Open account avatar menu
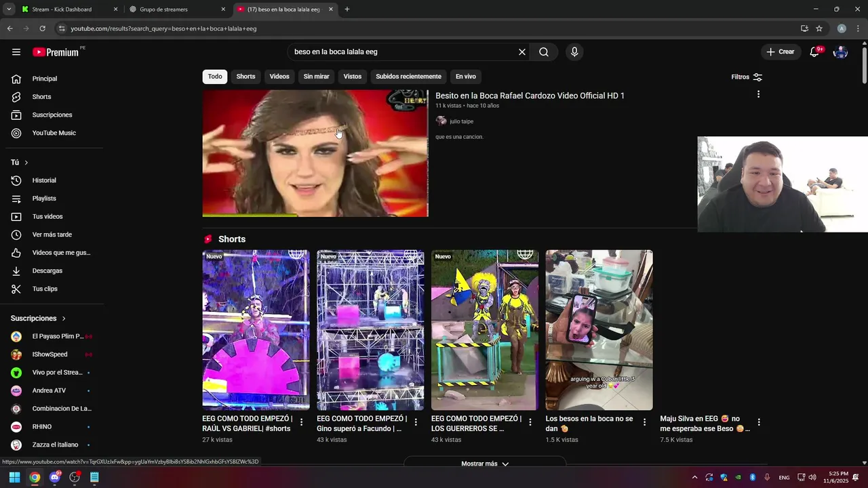 click(840, 52)
